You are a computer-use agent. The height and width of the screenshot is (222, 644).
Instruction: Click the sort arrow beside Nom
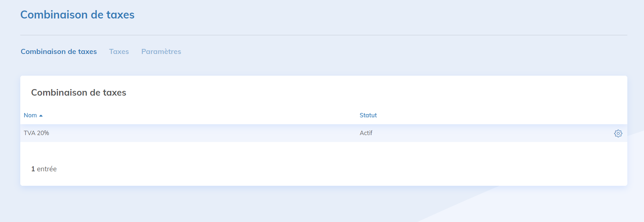click(x=41, y=116)
